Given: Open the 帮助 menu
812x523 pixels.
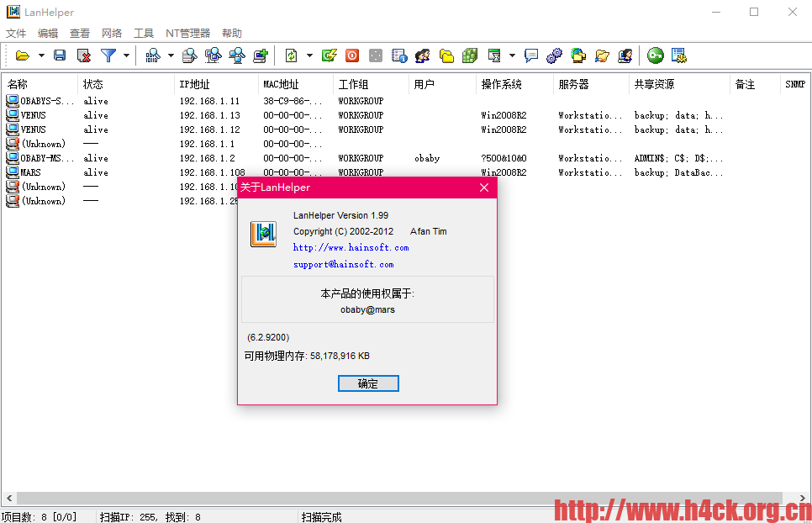Looking at the screenshot, I should coord(232,34).
